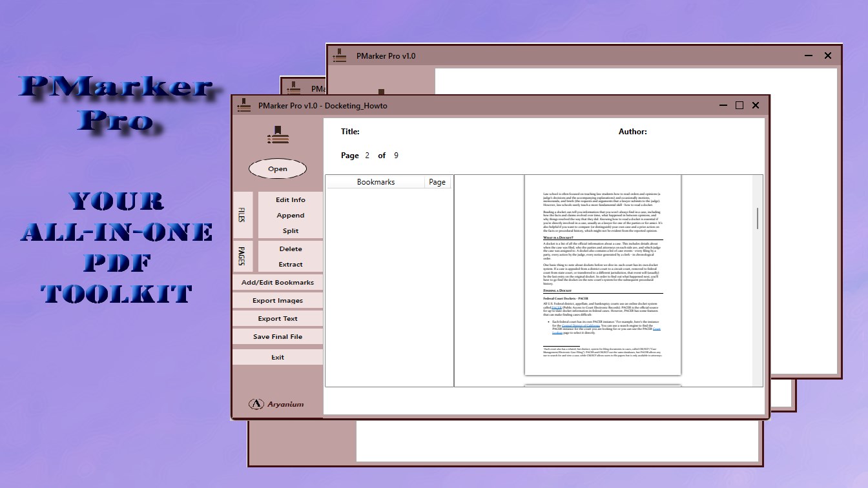The height and width of the screenshot is (488, 868).
Task: Open Edit Info under Files
Action: point(291,200)
